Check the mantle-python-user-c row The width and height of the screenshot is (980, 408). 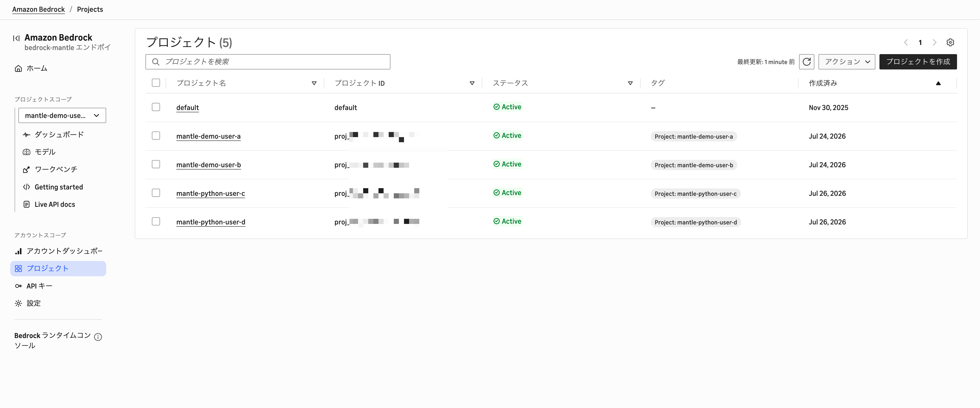pyautogui.click(x=156, y=193)
